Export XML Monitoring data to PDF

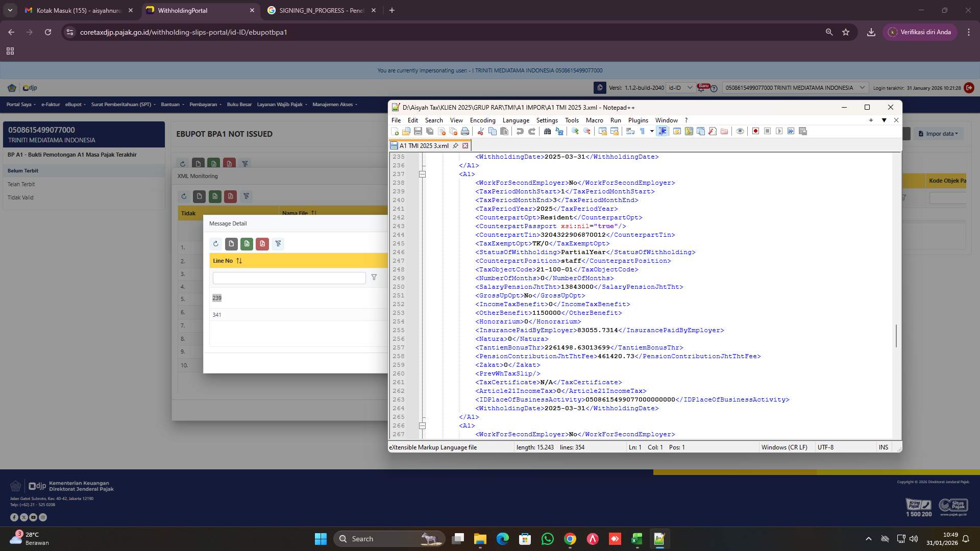(230, 196)
